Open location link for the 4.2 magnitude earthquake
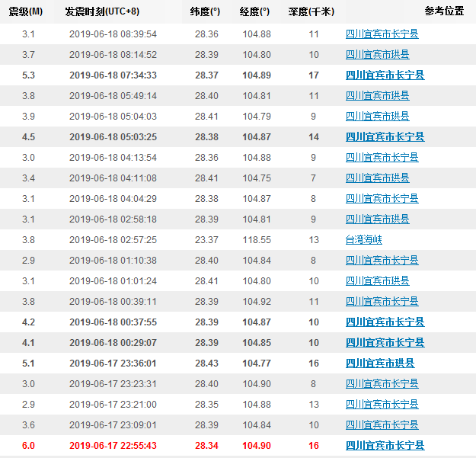Image resolution: width=476 pixels, height=458 pixels. (385, 322)
